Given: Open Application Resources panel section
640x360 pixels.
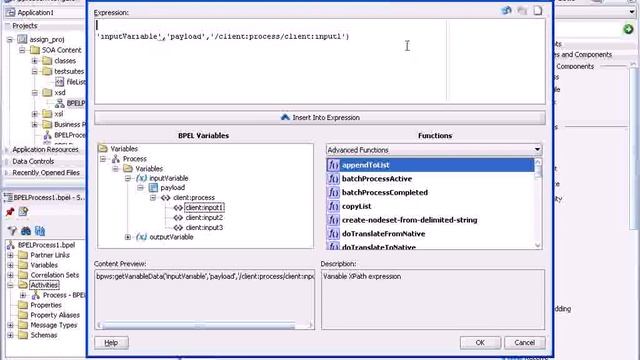Looking at the screenshot, I should 45,150.
